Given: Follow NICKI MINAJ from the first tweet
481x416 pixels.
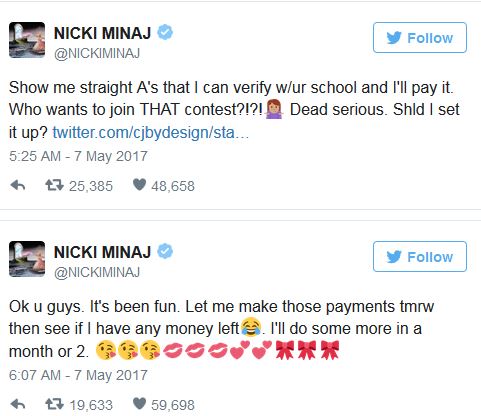Looking at the screenshot, I should click(420, 38).
